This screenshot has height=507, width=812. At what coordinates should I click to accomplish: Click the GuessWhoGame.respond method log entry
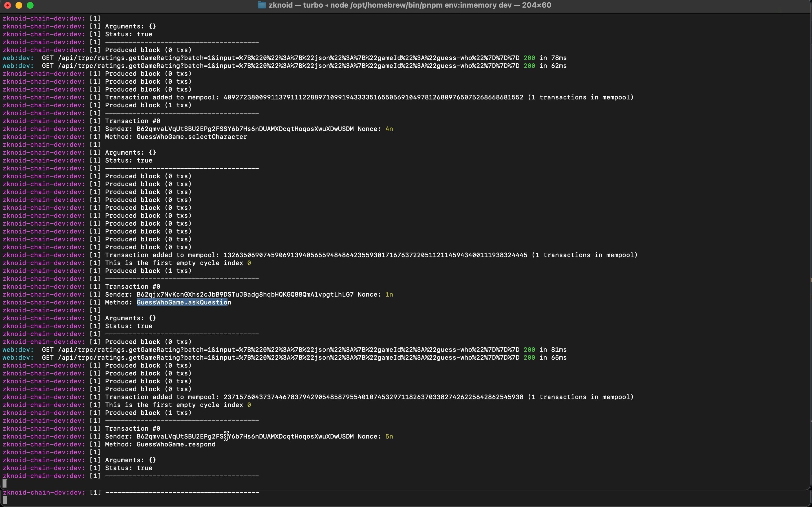click(x=175, y=444)
